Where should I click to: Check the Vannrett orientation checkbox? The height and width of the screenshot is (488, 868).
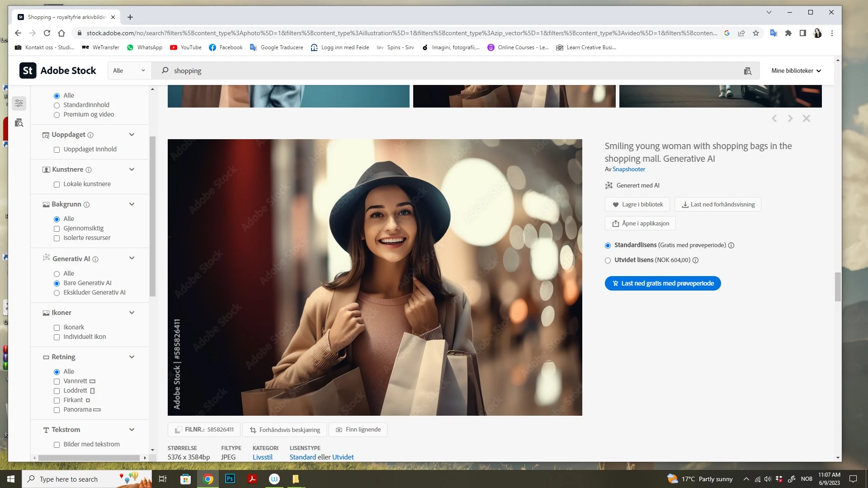[57, 381]
